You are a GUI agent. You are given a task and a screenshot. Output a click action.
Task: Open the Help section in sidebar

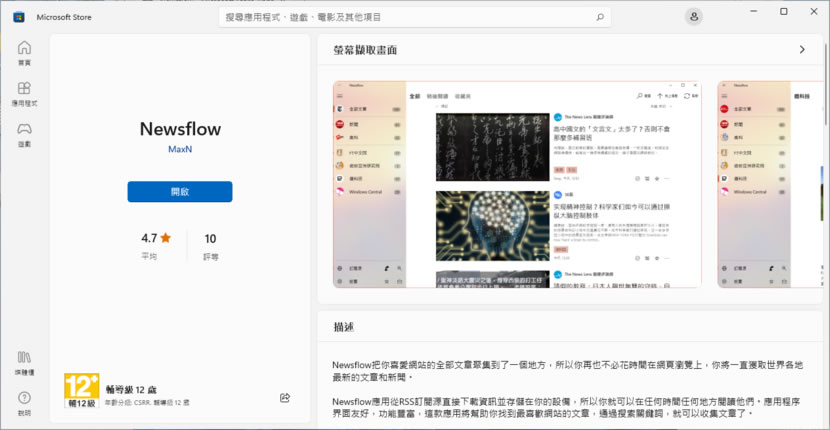(x=24, y=404)
